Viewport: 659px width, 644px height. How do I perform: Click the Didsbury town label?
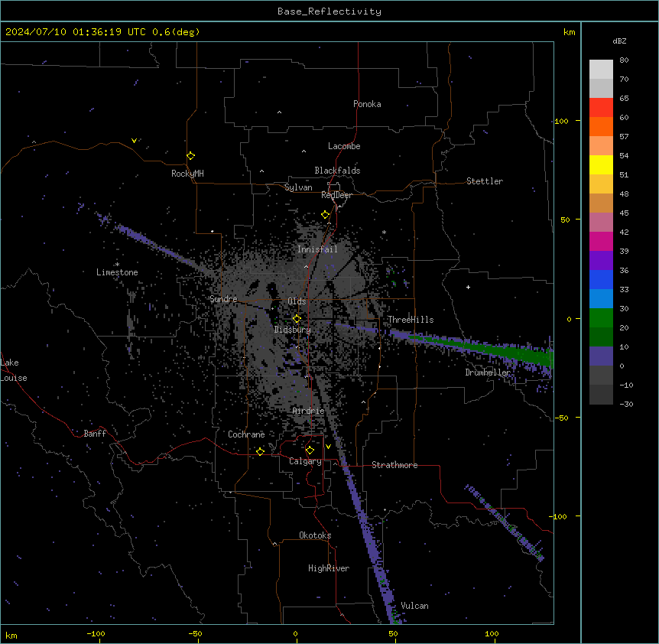pos(292,330)
